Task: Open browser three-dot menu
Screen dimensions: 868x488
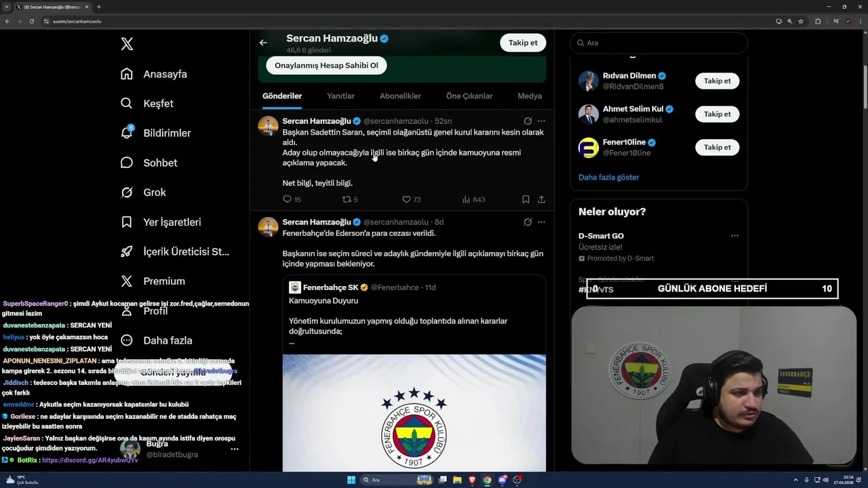Action: tap(860, 21)
